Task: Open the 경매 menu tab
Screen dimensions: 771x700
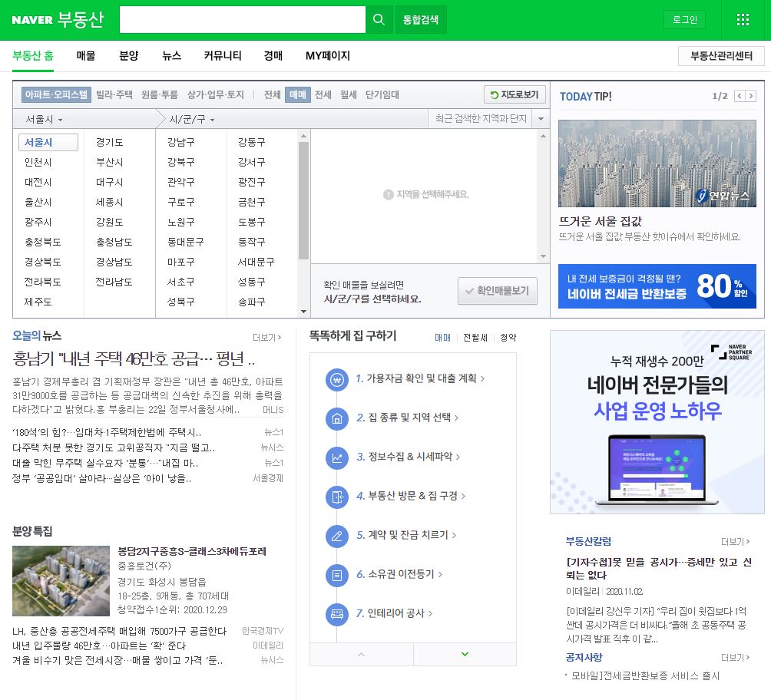Action: coord(273,55)
